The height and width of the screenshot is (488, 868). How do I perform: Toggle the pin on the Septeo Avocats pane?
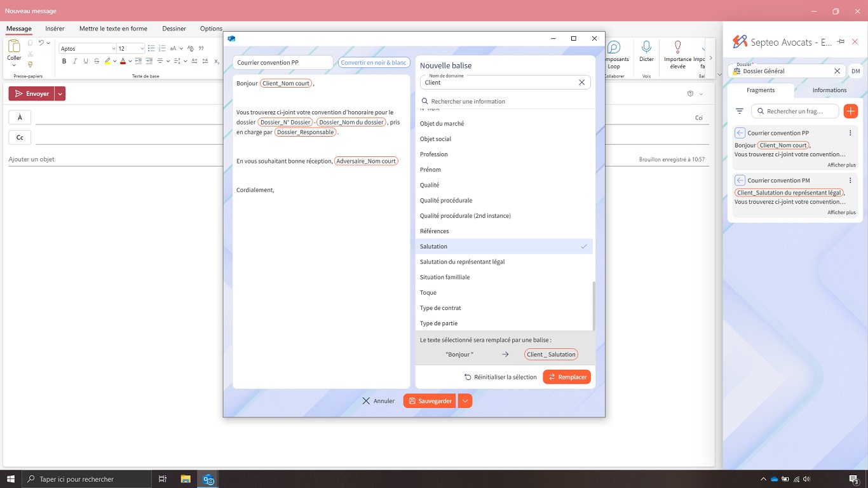point(841,41)
